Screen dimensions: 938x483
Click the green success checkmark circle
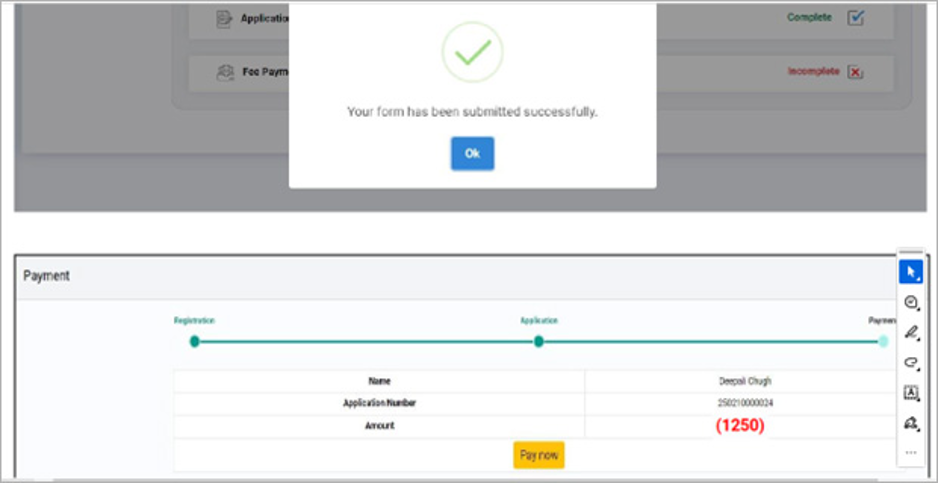[x=472, y=52]
